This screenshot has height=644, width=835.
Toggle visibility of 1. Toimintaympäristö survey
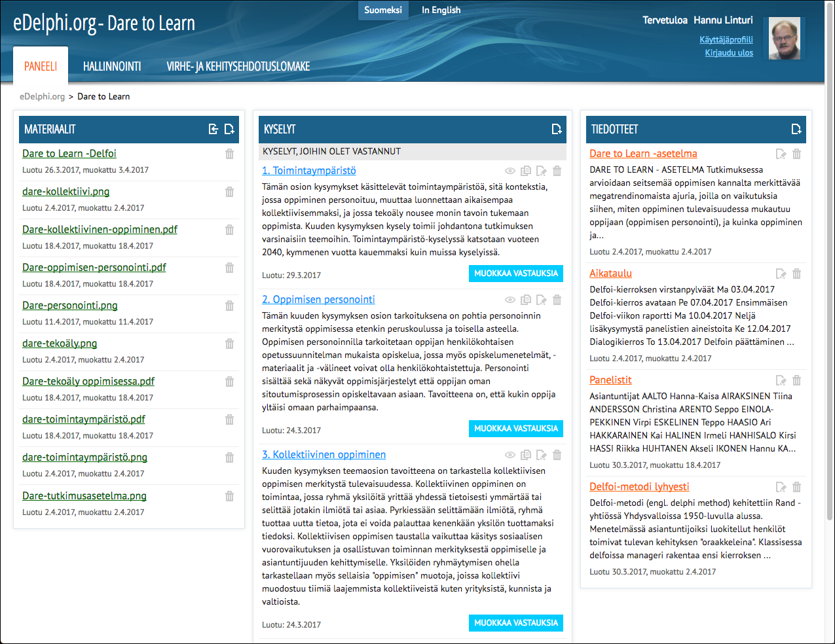[x=510, y=171]
